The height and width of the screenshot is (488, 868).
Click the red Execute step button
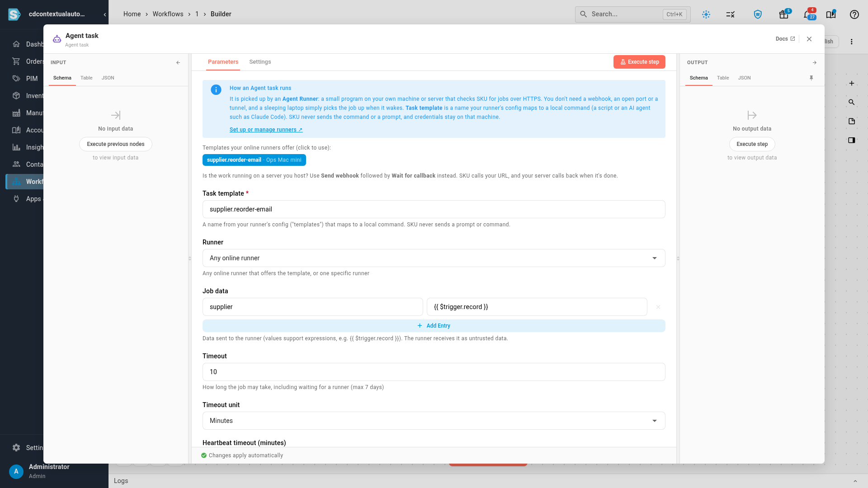[639, 62]
